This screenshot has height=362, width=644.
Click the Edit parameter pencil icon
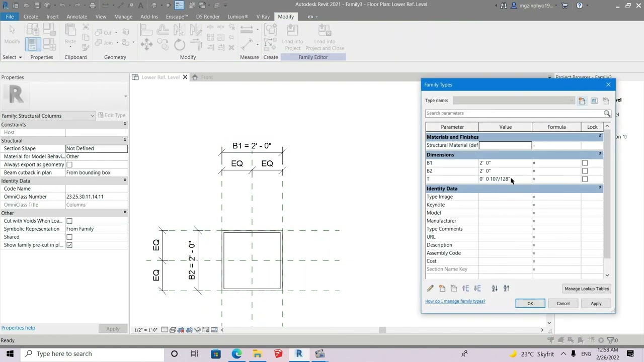click(430, 289)
